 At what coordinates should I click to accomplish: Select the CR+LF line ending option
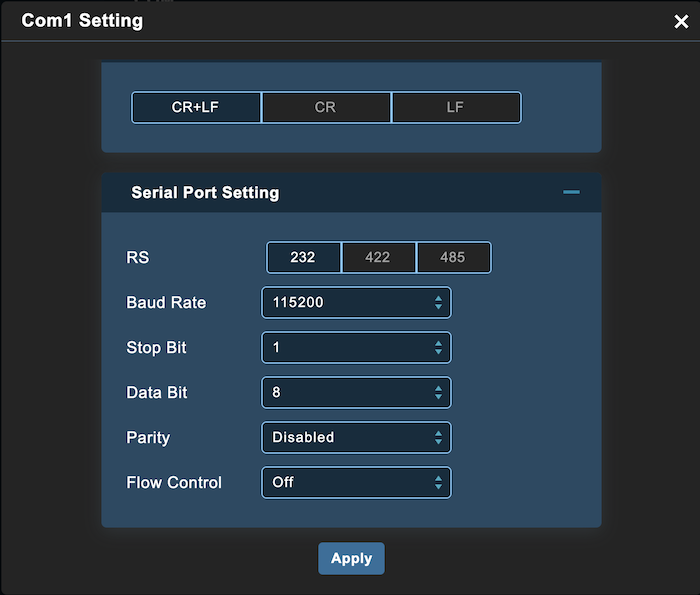click(196, 108)
